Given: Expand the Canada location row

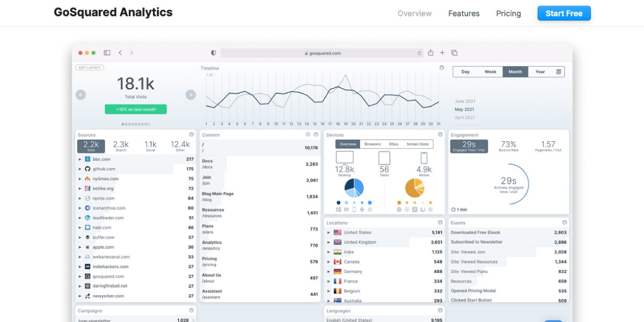Looking at the screenshot, I should tap(328, 261).
